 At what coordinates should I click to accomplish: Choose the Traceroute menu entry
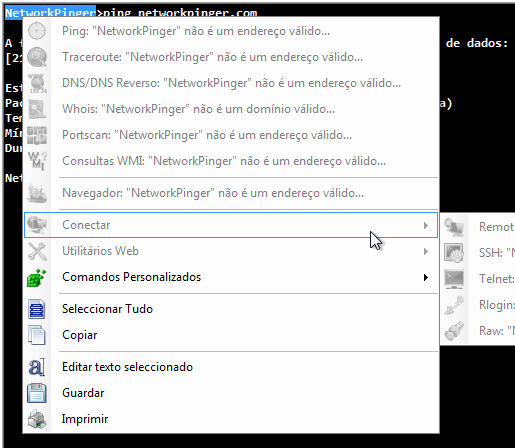coord(231,57)
